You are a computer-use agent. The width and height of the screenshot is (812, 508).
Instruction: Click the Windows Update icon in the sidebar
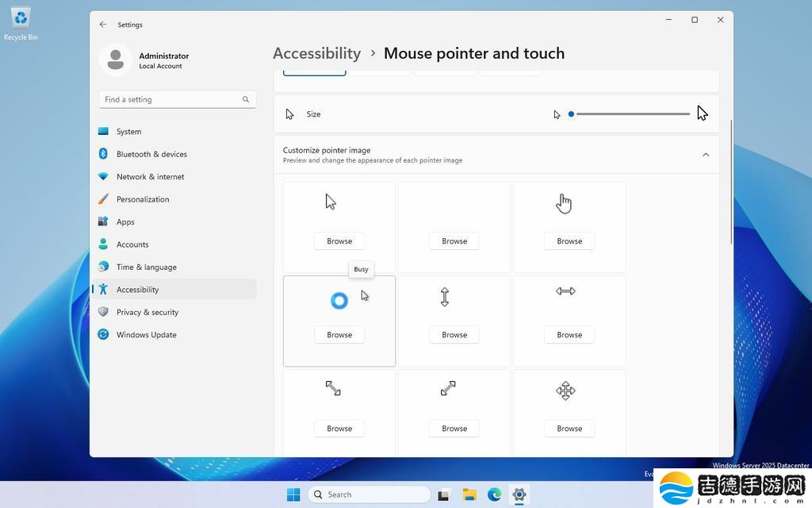point(104,334)
